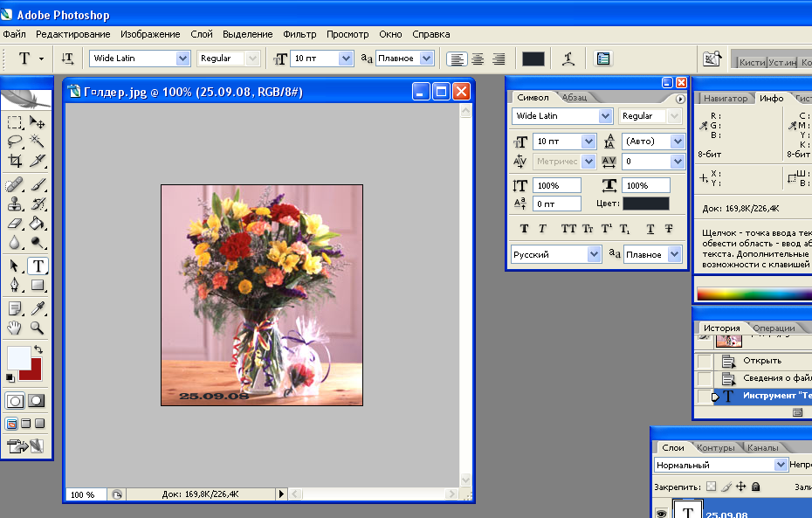Viewport: 812px width, 518px height.
Task: Jump to ImageReady
Action: pos(24,445)
